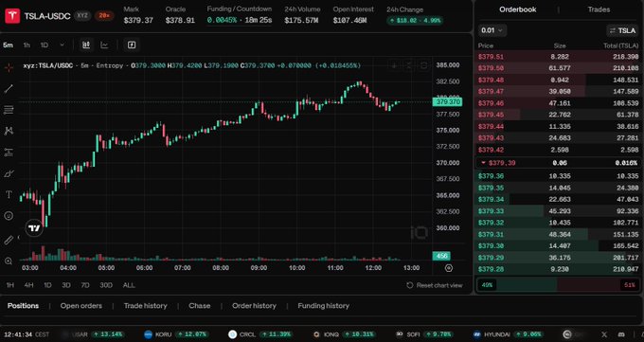Set chart range to ALL
Viewport: 644px width, 342px height.
coord(129,285)
